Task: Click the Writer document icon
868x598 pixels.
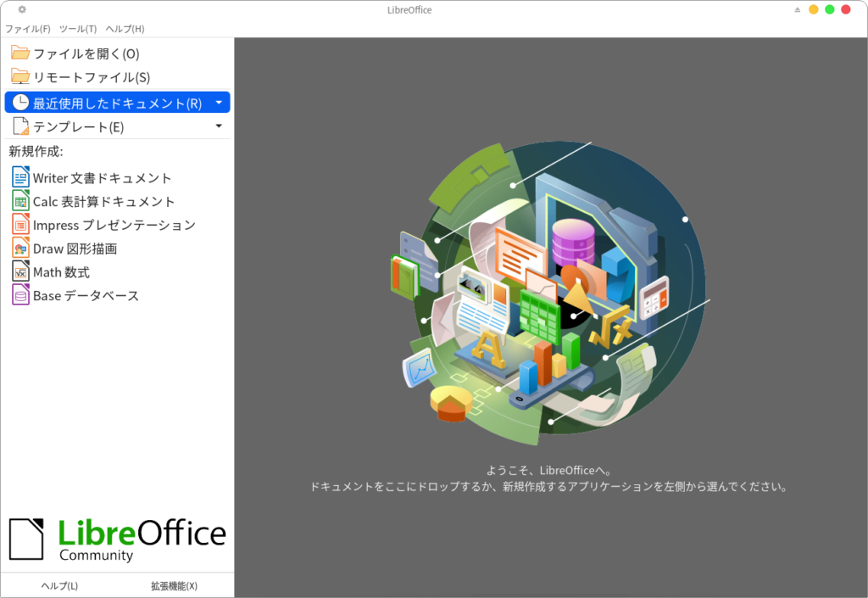Action: [x=20, y=178]
